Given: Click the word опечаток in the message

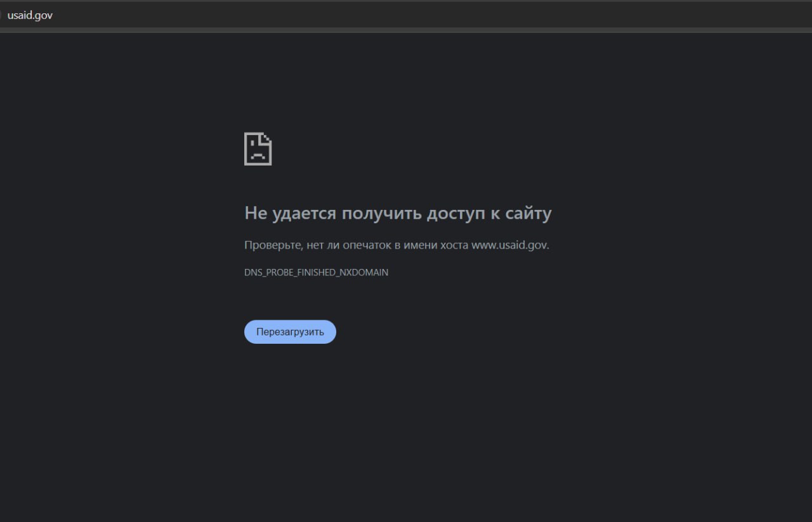Looking at the screenshot, I should point(367,245).
